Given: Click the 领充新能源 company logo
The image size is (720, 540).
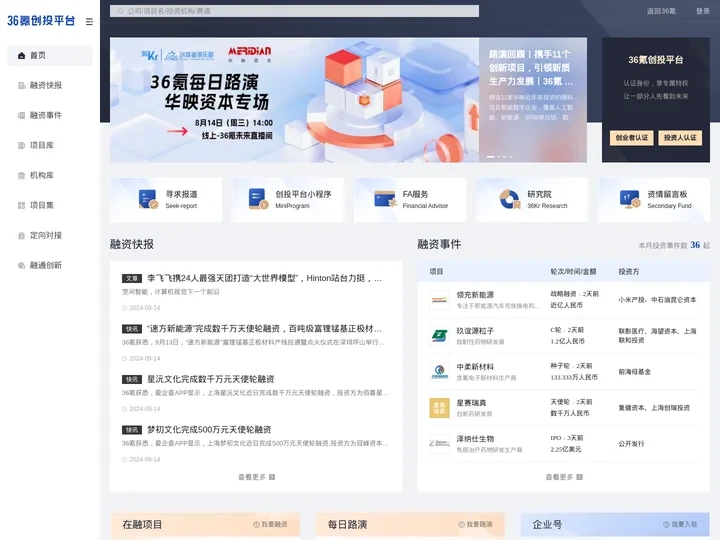Looking at the screenshot, I should pos(439,300).
